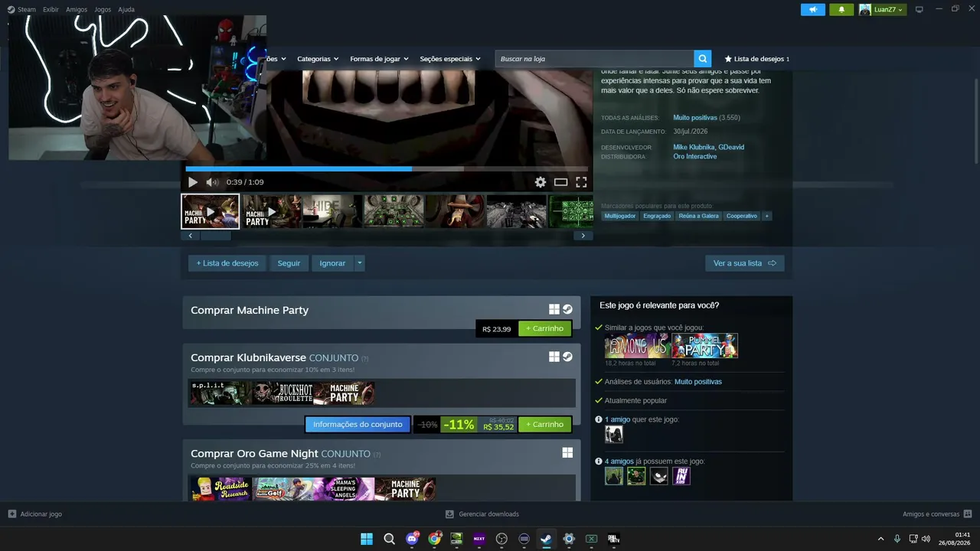980x551 pixels.
Task: Select the Cooperativo tag
Action: pyautogui.click(x=742, y=216)
